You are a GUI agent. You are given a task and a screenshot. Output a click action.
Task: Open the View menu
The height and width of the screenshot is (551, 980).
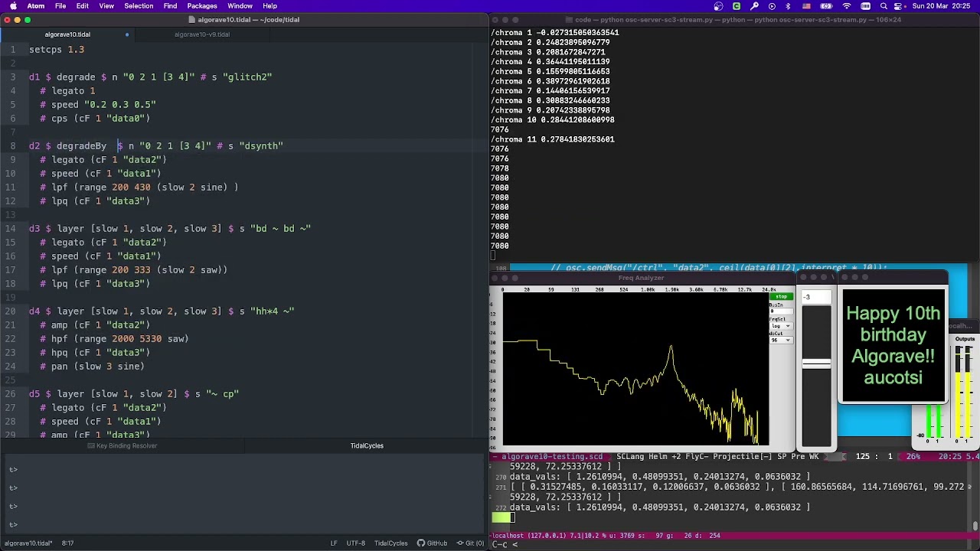pyautogui.click(x=106, y=6)
